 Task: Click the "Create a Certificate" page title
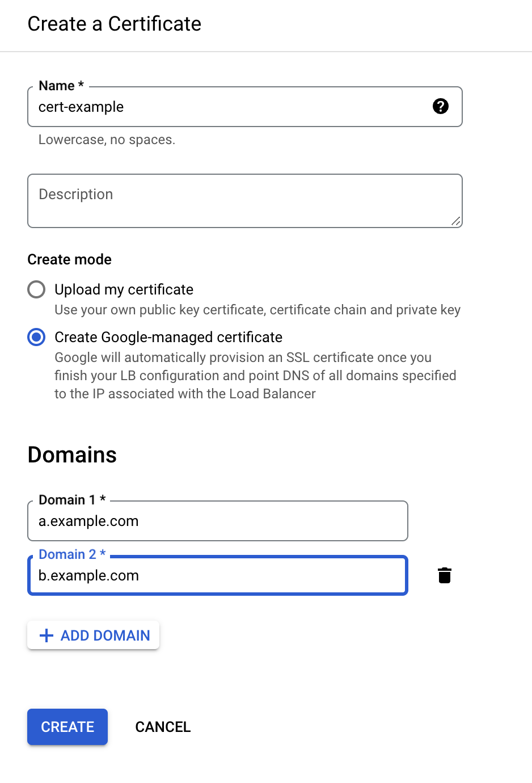pos(115,24)
